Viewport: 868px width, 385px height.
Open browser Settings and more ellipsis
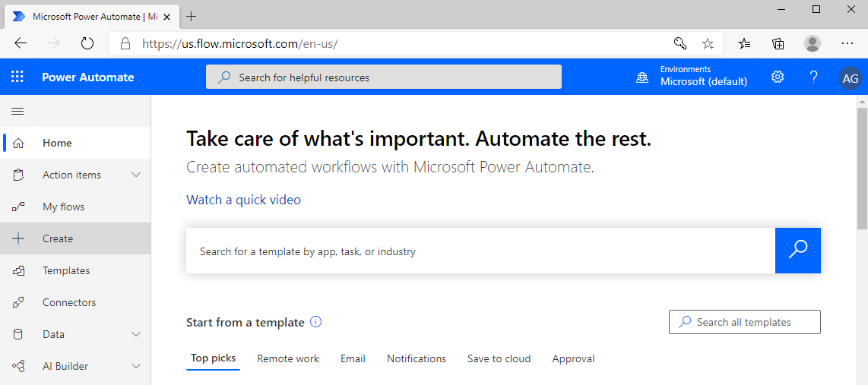[847, 43]
